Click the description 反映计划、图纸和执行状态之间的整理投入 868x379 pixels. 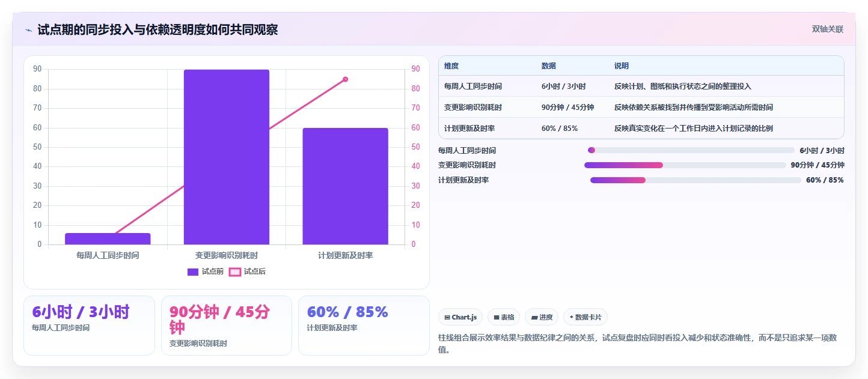click(683, 86)
